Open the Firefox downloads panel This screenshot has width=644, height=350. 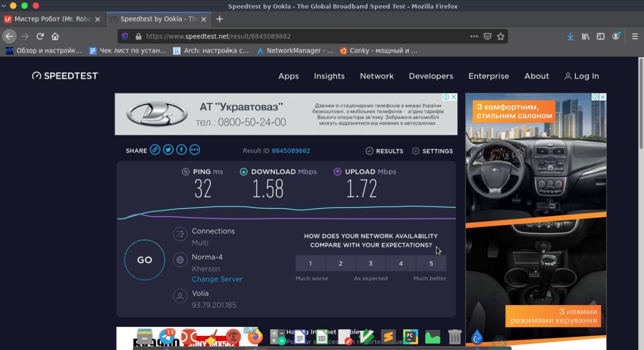570,36
